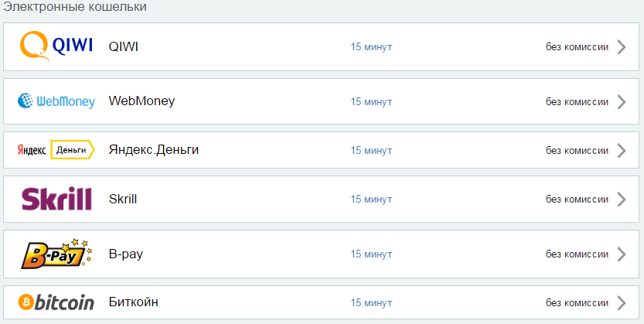Choose the Skrill text label
The width and height of the screenshot is (644, 324).
click(123, 200)
